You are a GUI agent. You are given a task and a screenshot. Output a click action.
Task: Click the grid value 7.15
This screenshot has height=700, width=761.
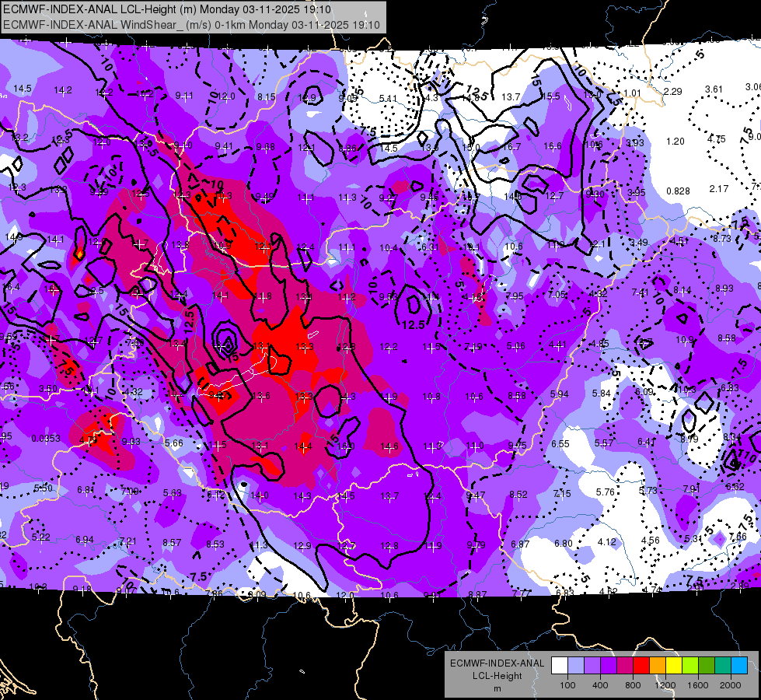coord(562,494)
